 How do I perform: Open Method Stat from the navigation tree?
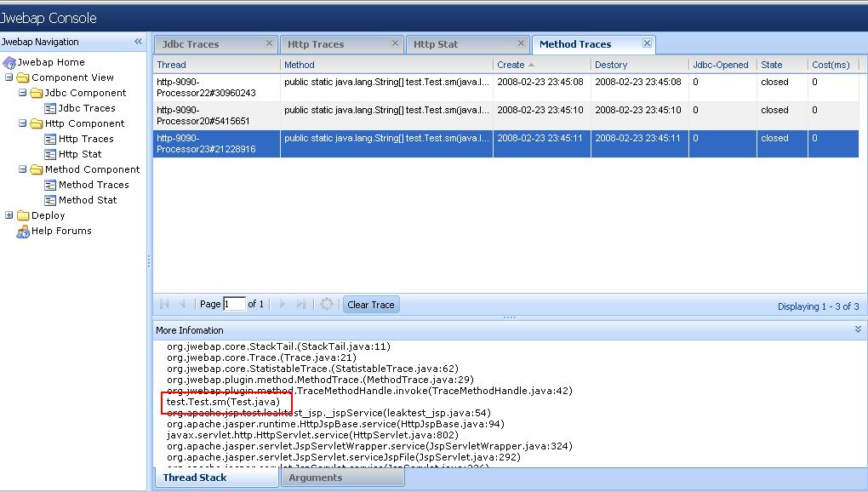point(88,200)
